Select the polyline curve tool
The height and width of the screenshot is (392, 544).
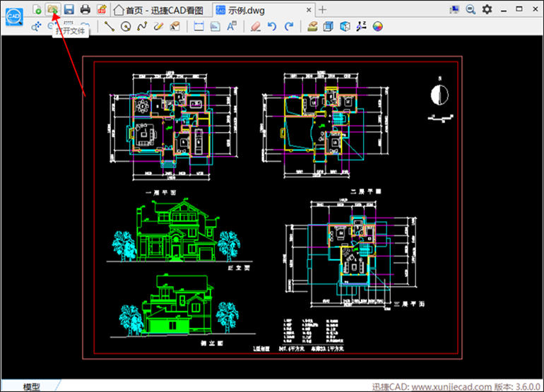point(142,26)
